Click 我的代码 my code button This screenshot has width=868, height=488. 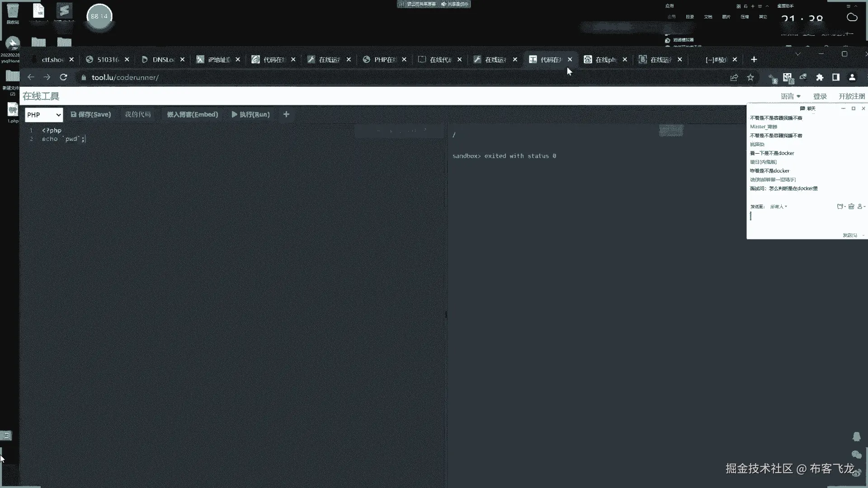point(137,114)
